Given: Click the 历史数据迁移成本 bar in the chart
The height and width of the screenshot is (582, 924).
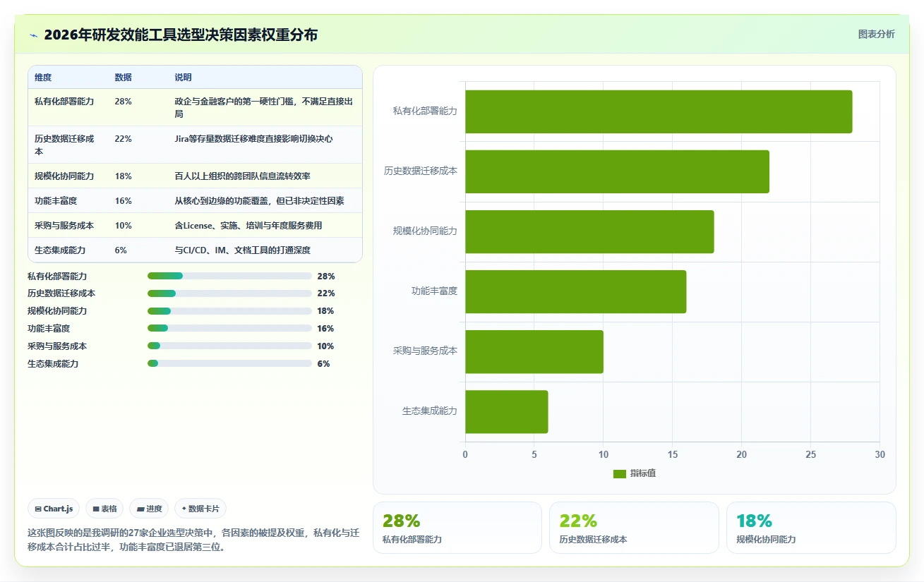Looking at the screenshot, I should tap(617, 171).
